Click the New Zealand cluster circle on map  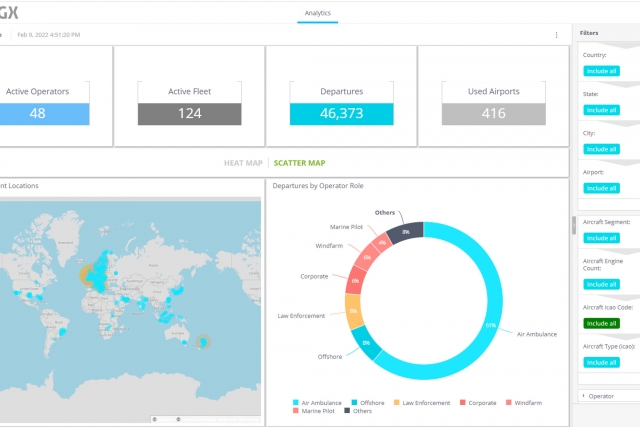click(203, 341)
